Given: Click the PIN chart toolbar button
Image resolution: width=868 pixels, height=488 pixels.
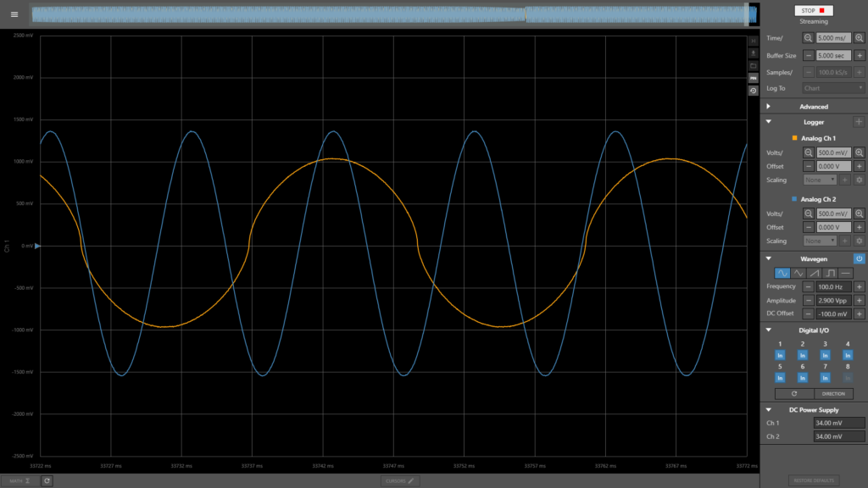Looking at the screenshot, I should [754, 78].
